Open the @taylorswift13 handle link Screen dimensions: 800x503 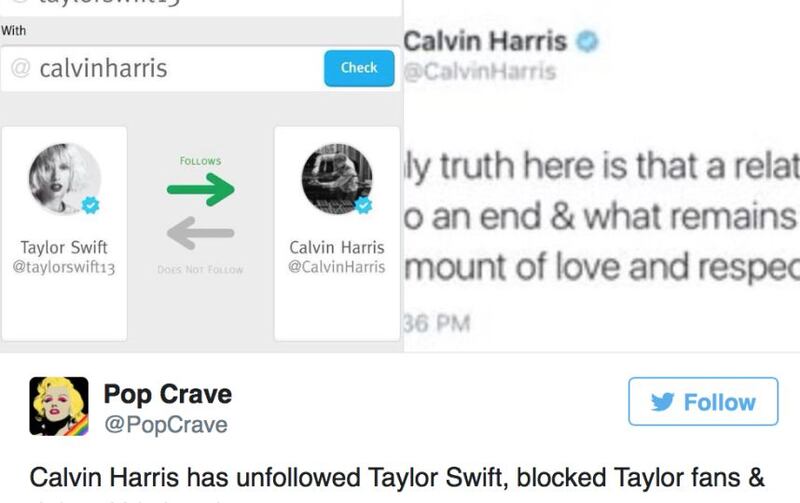click(64, 267)
